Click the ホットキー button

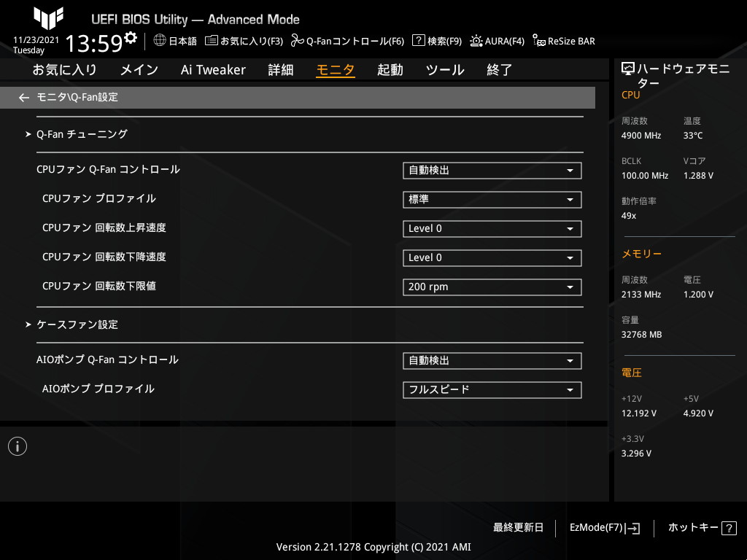coord(693,528)
